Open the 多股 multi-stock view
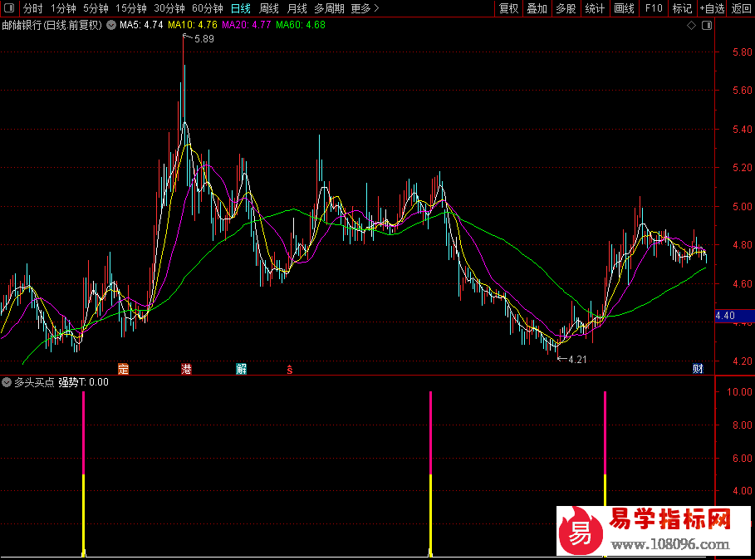Screen dimensions: 755x560 tap(566, 8)
